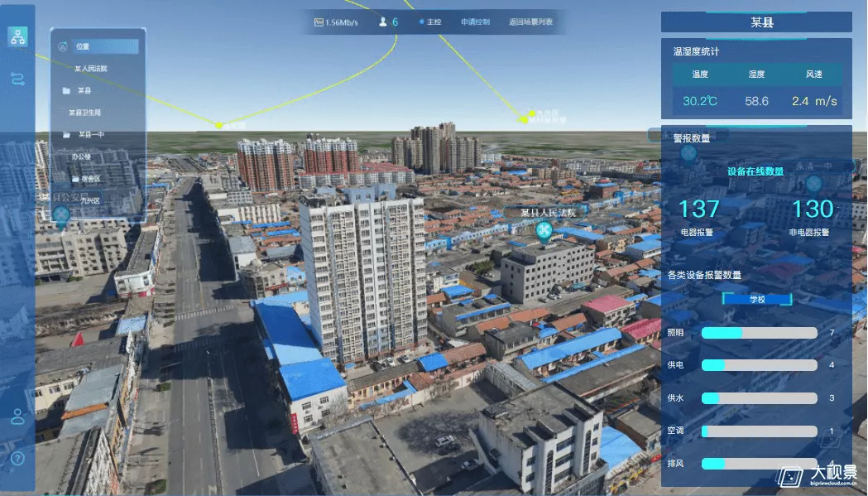Viewport: 868px width, 496px height.
Task: Open the help question mark icon
Action: click(17, 458)
